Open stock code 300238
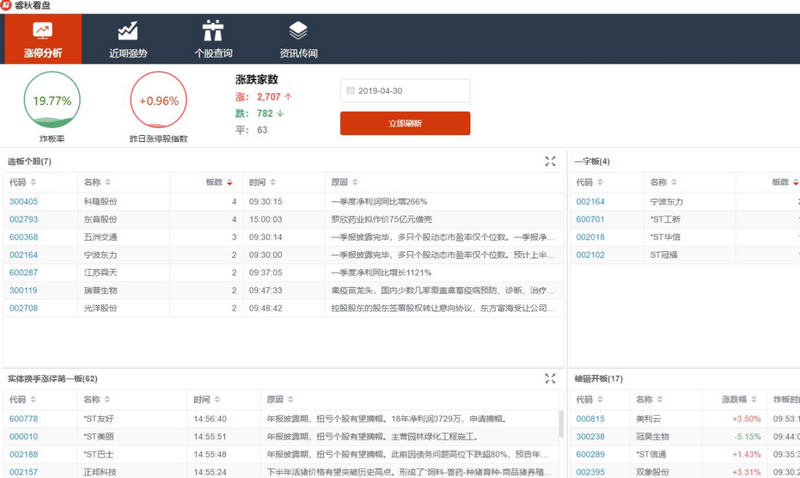The width and height of the screenshot is (800, 478). 590,437
